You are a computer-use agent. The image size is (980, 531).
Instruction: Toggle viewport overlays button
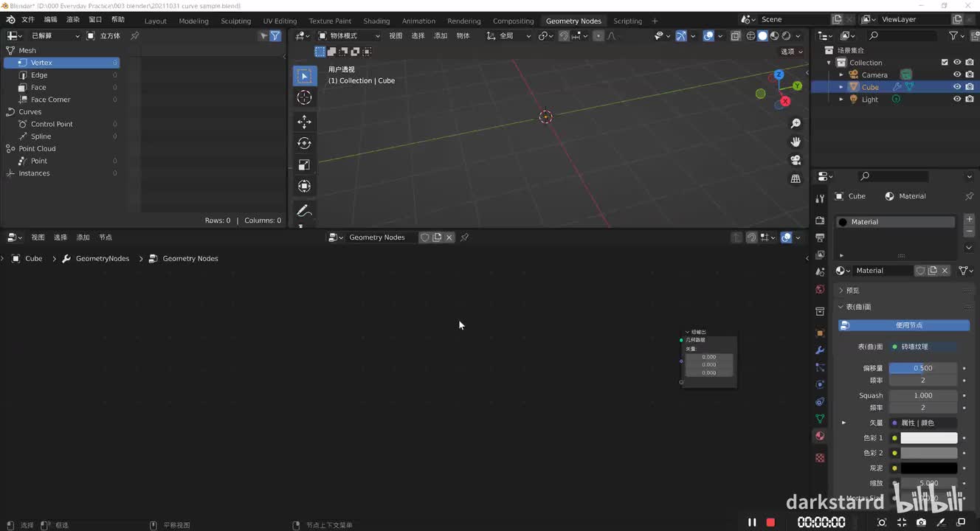[708, 35]
